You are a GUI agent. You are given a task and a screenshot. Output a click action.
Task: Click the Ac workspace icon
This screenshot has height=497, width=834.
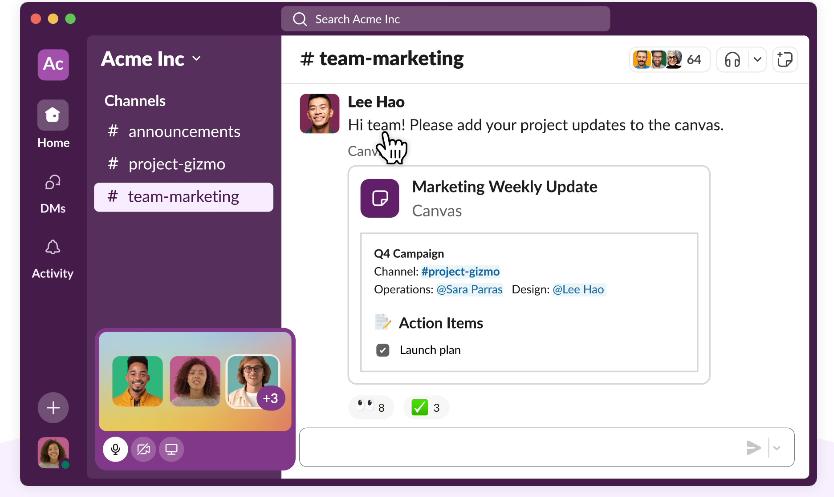point(53,64)
